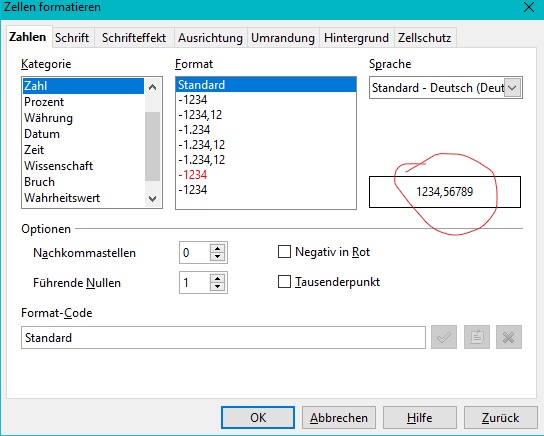Pick the Wissenschaft category

click(x=83, y=166)
